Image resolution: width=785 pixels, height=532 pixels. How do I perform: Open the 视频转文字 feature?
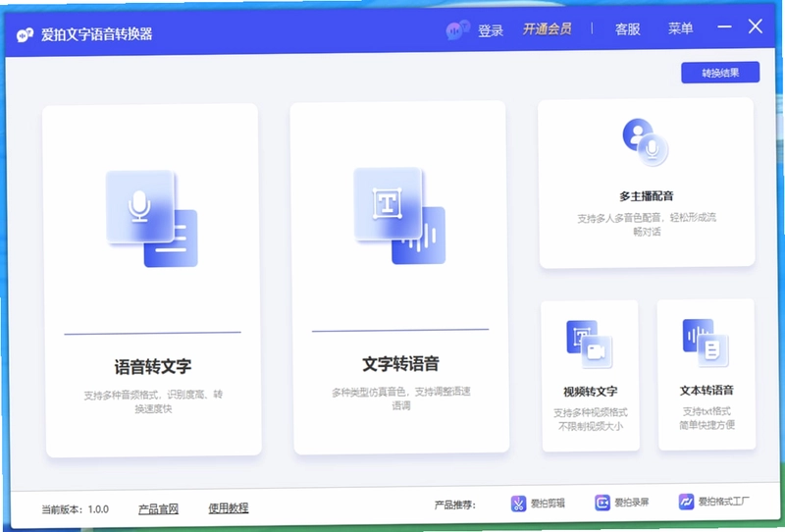(x=591, y=392)
